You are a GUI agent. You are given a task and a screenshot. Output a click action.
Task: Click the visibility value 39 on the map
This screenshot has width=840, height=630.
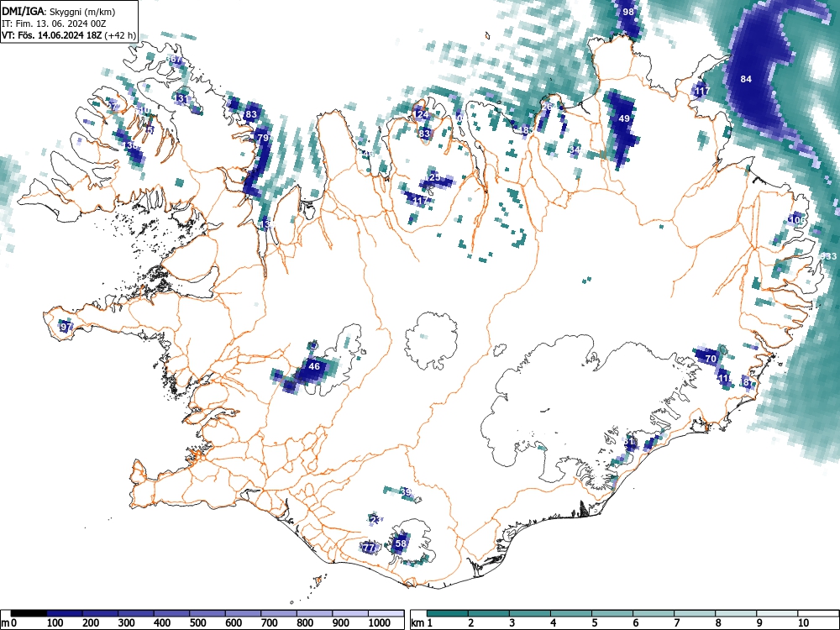tap(406, 492)
